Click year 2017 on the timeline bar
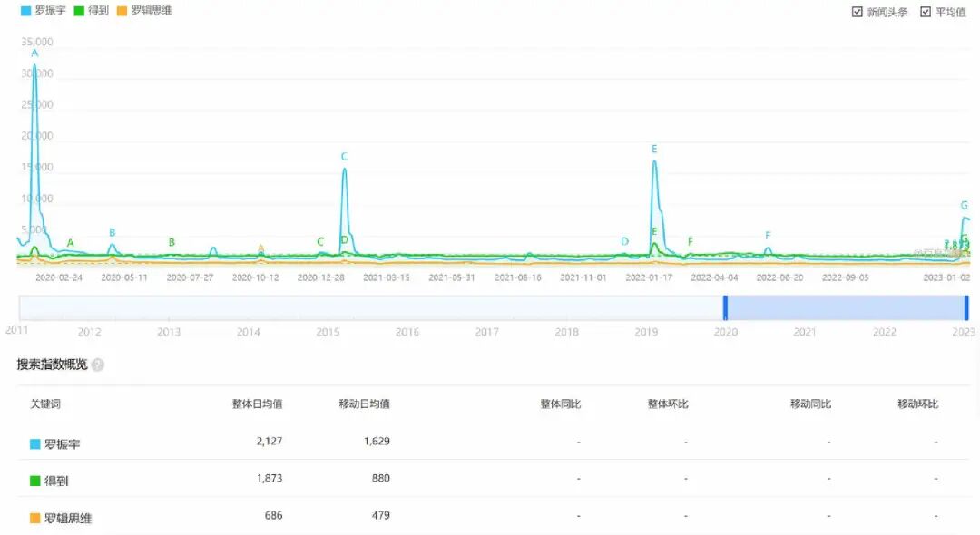This screenshot has height=535, width=980. click(x=487, y=332)
